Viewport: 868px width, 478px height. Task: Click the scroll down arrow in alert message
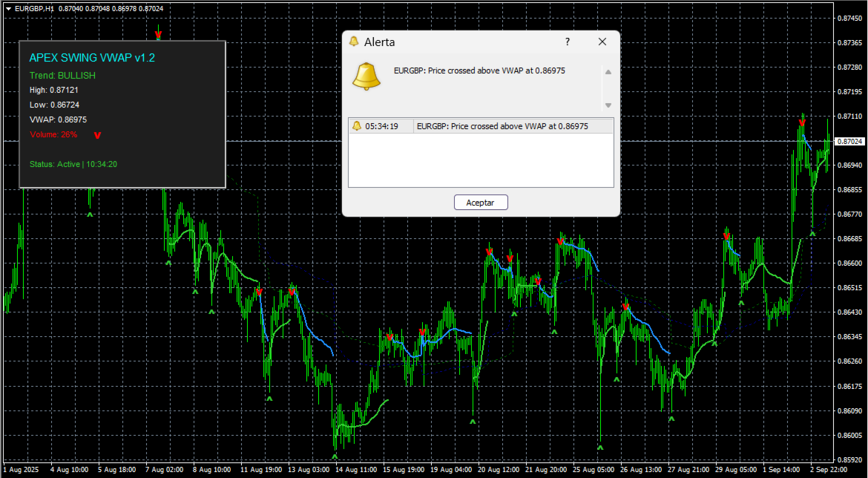pos(608,105)
